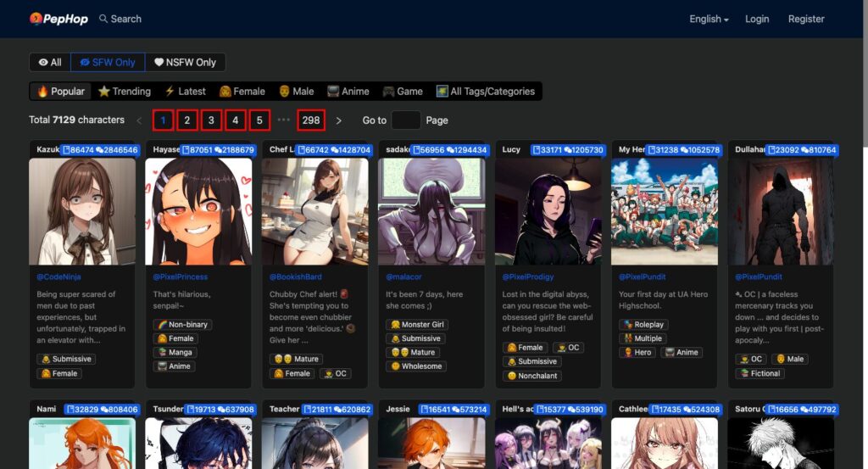Screen dimensions: 868x469
Task: Filter by Anime category
Action: [x=348, y=92]
